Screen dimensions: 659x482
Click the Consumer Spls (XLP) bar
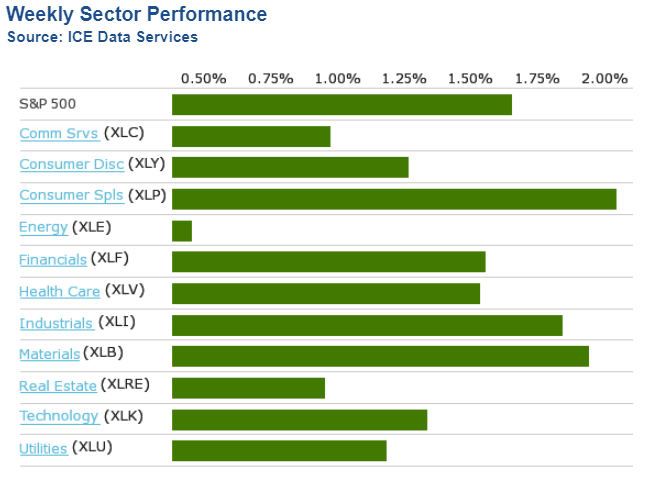point(394,199)
